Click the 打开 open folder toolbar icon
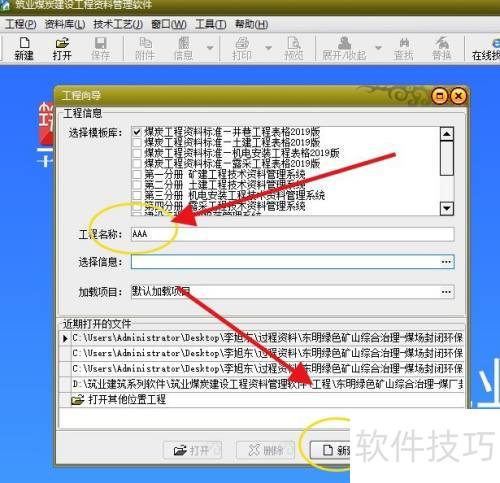 62,49
